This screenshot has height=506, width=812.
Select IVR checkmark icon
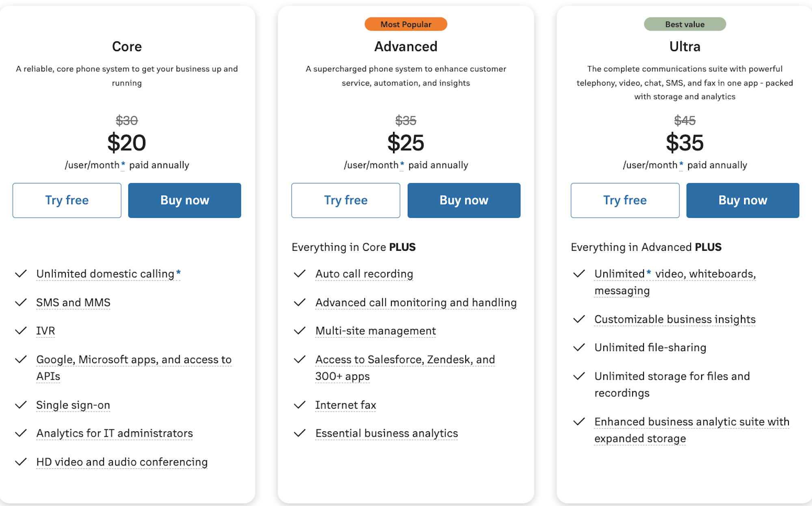[20, 329]
